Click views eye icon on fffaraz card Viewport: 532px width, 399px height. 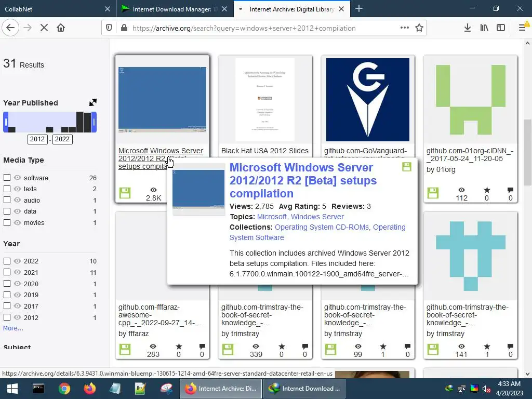153,347
